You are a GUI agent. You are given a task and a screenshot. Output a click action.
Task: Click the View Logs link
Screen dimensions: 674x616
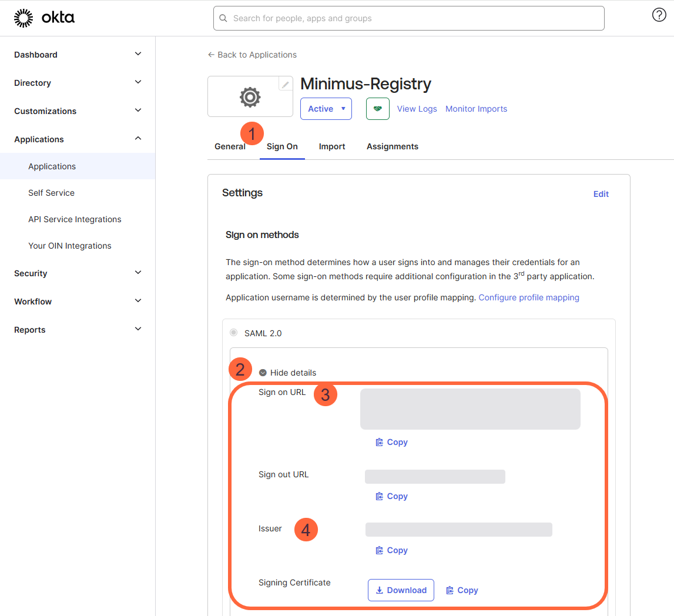point(417,109)
